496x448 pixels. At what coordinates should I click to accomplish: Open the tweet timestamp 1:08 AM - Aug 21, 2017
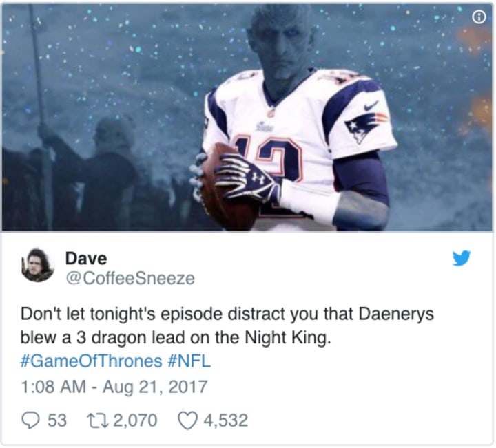tap(114, 387)
